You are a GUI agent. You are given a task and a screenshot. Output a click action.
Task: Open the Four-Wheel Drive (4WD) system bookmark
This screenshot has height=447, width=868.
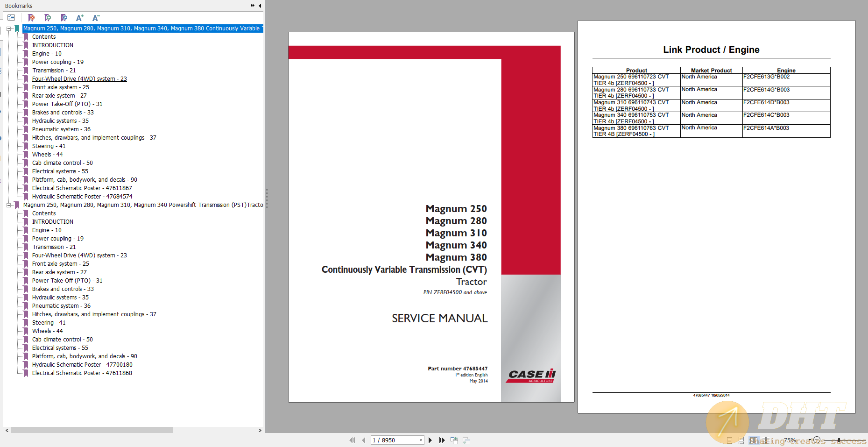coord(79,78)
